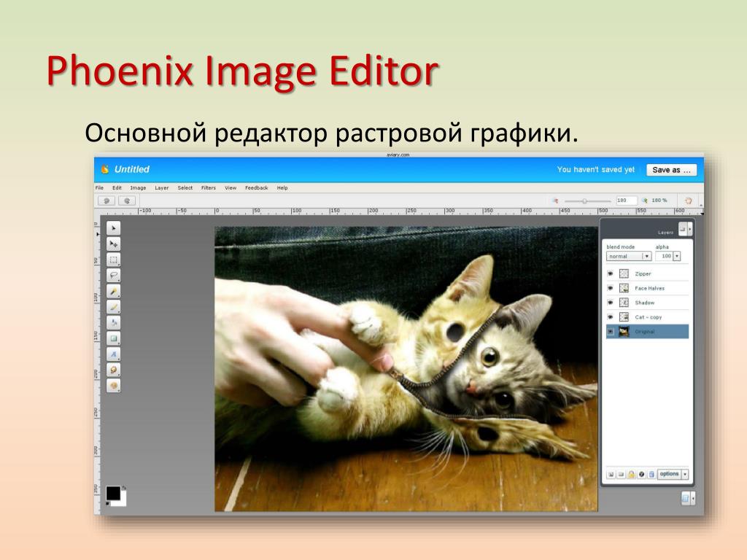The width and height of the screenshot is (747, 560).
Task: Hide the Face Halves layer eye
Action: coord(611,288)
